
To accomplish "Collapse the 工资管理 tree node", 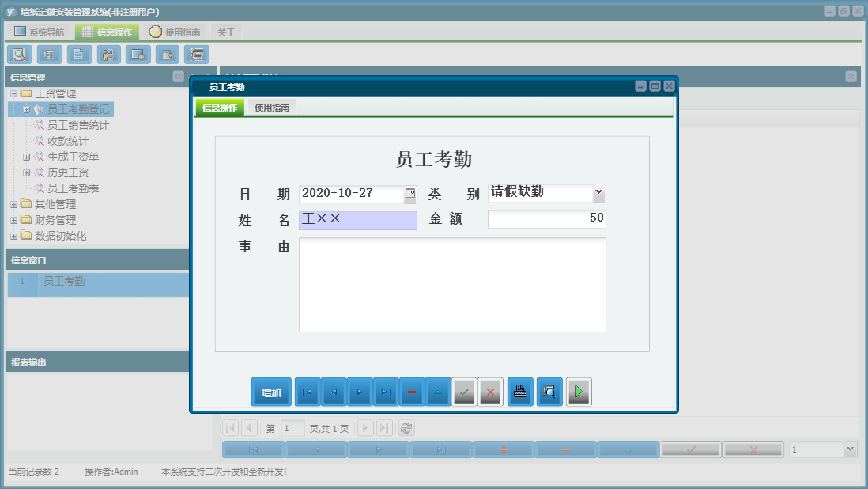I will click(x=14, y=94).
